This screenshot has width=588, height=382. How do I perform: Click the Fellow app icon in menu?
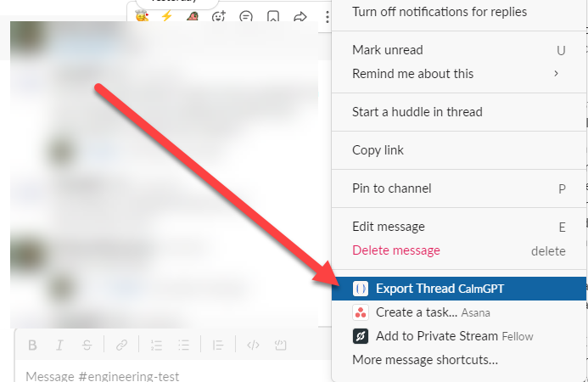pos(361,336)
